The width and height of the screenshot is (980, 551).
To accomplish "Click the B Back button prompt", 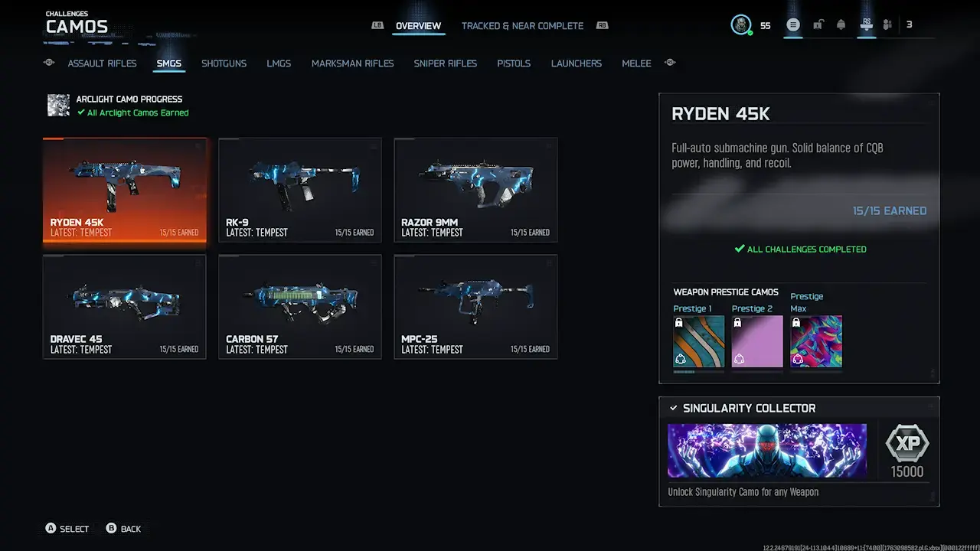I will 123,529.
